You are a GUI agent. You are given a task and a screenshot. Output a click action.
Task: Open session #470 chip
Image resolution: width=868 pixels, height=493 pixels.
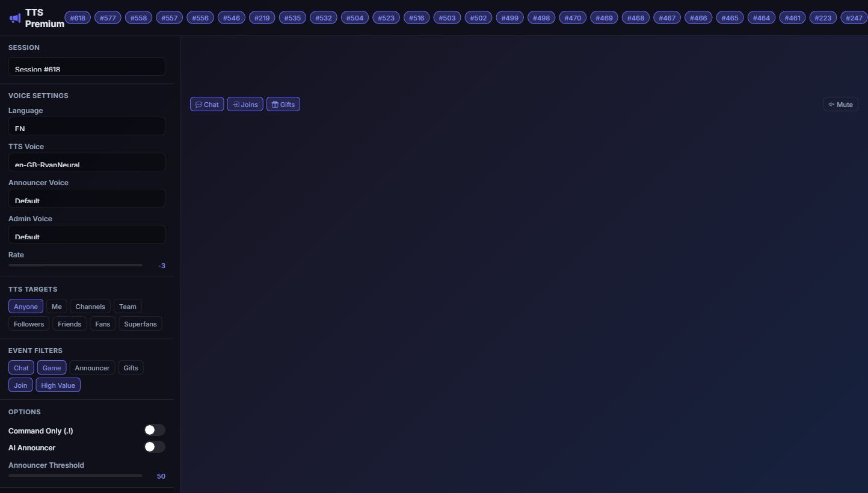(x=573, y=18)
